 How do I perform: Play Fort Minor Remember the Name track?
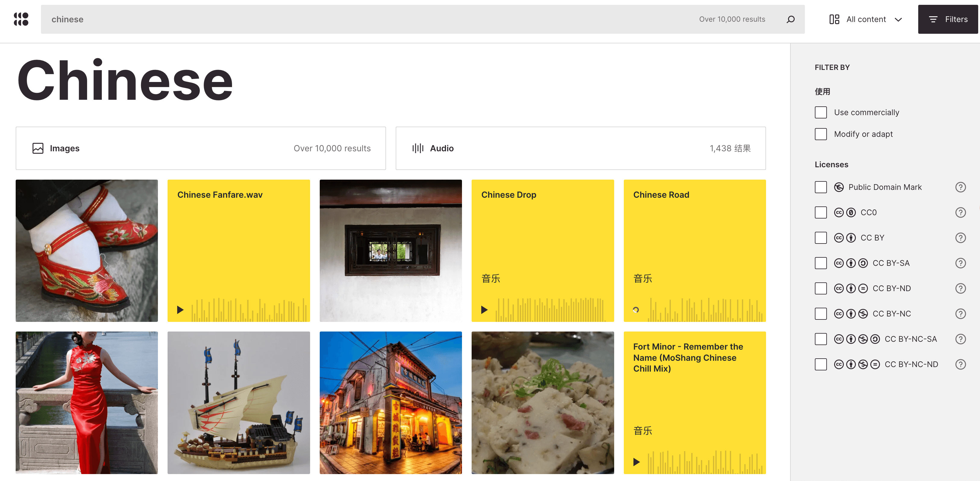click(636, 462)
